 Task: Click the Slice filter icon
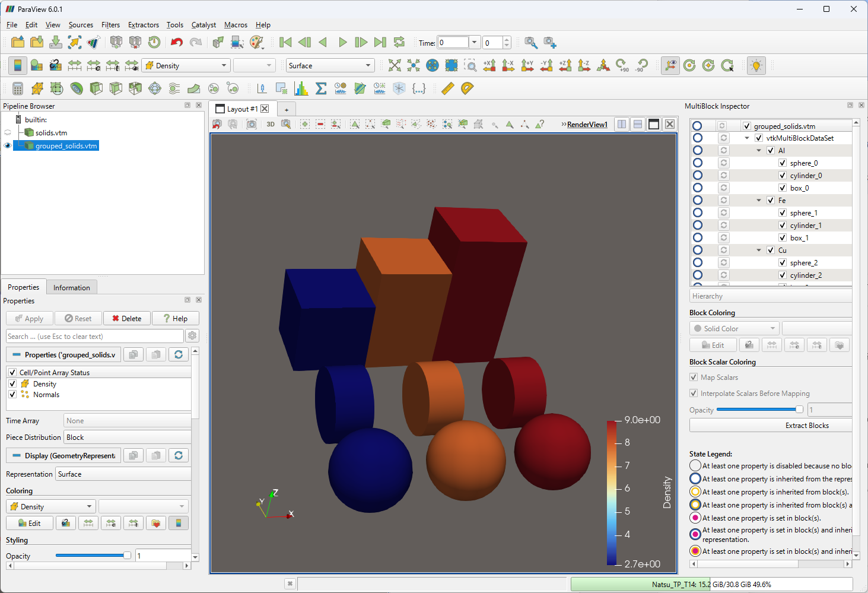point(115,88)
